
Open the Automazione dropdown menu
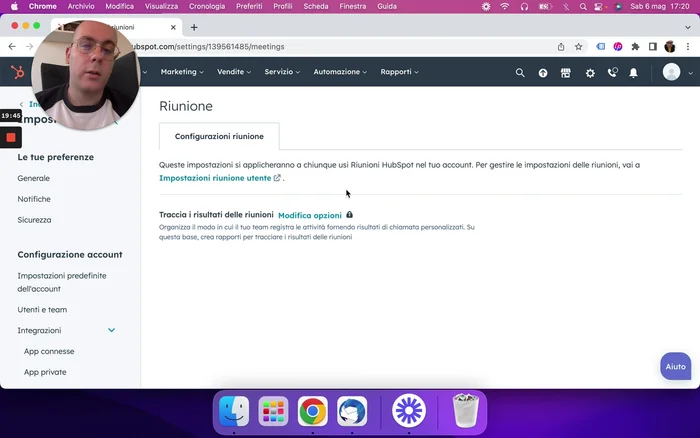[x=340, y=72]
